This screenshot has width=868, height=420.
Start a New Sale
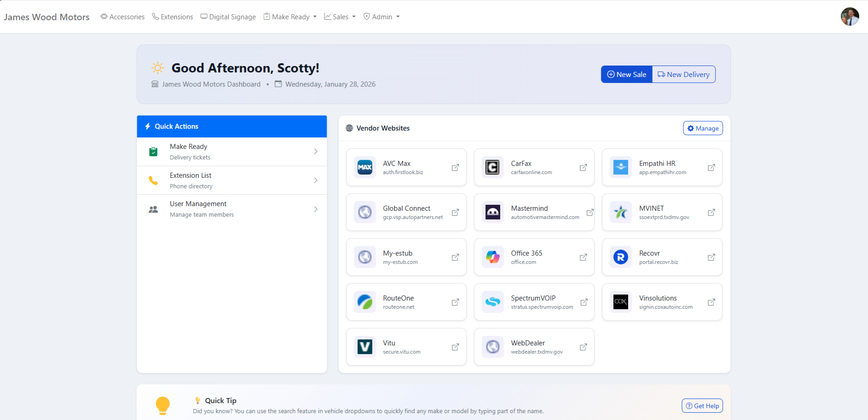click(626, 74)
